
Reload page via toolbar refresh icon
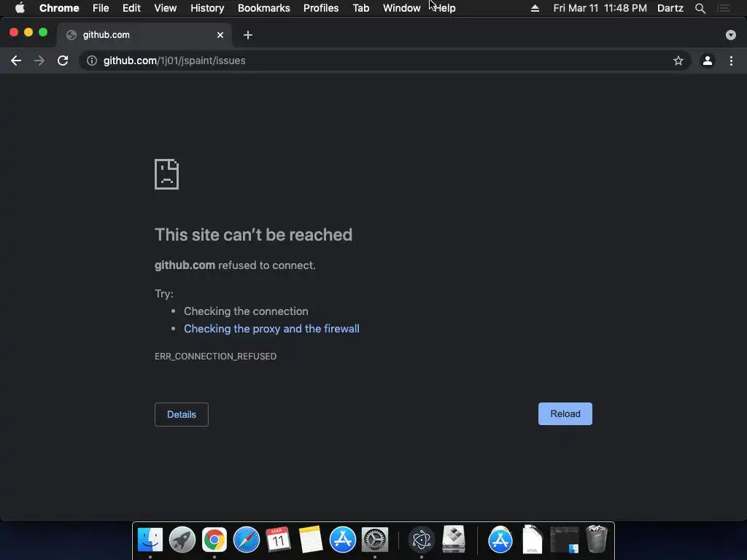click(x=63, y=61)
